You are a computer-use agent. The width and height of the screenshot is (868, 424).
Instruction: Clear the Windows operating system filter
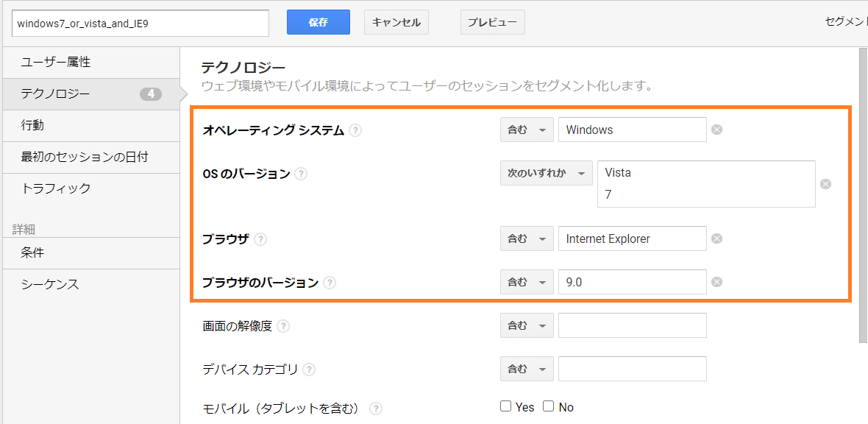(x=716, y=130)
